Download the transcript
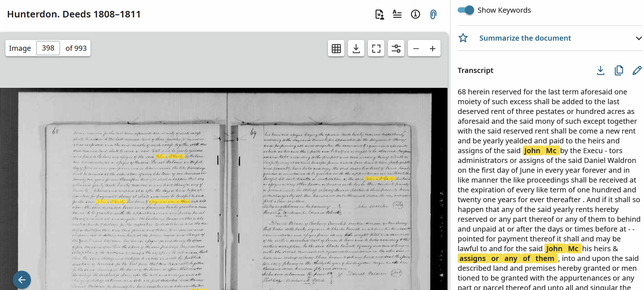The image size is (644, 290). coord(601,70)
